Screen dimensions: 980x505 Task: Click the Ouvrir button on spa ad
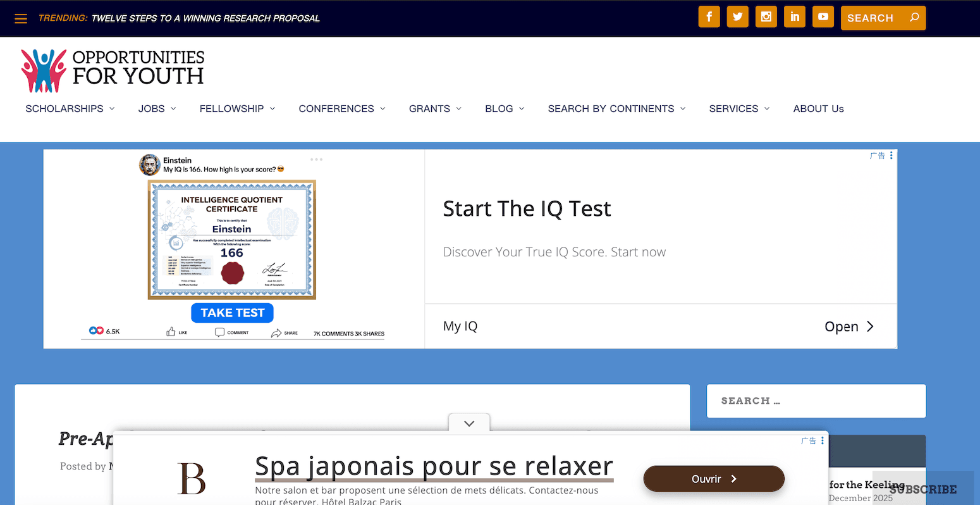coord(714,479)
